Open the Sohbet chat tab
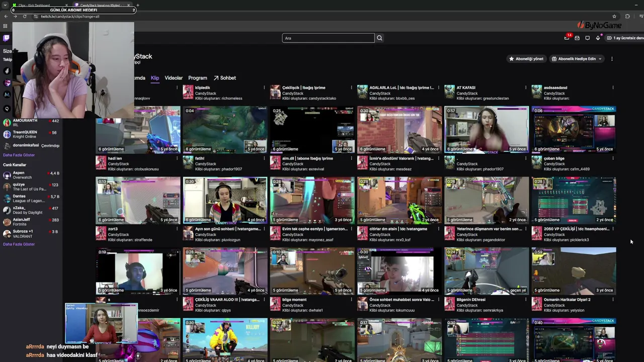Image resolution: width=644 pixels, height=362 pixels. click(224, 78)
